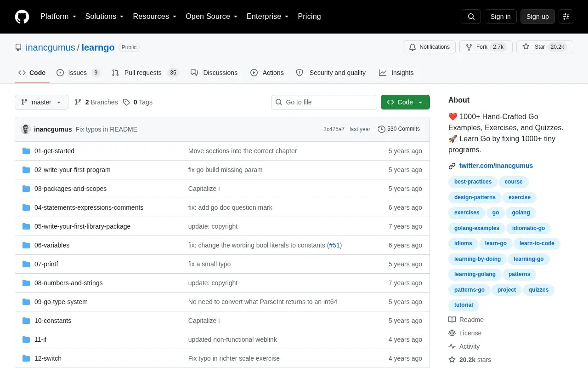Image resolution: width=588 pixels, height=368 pixels.
Task: Click the fork icon in Fork button
Action: pos(469,47)
